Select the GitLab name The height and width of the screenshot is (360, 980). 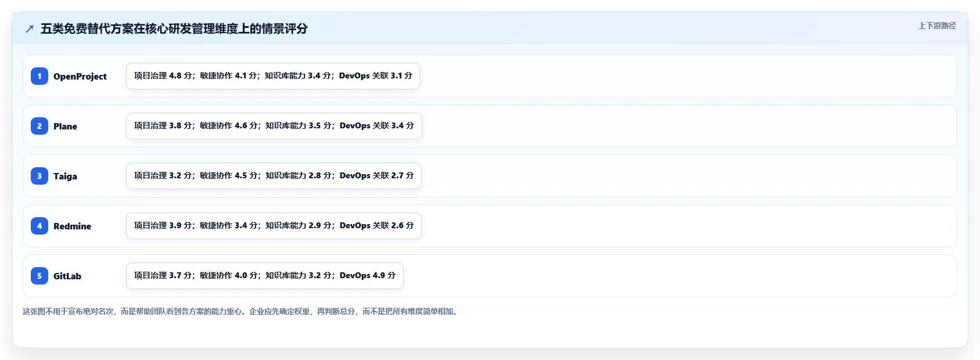pyautogui.click(x=67, y=276)
